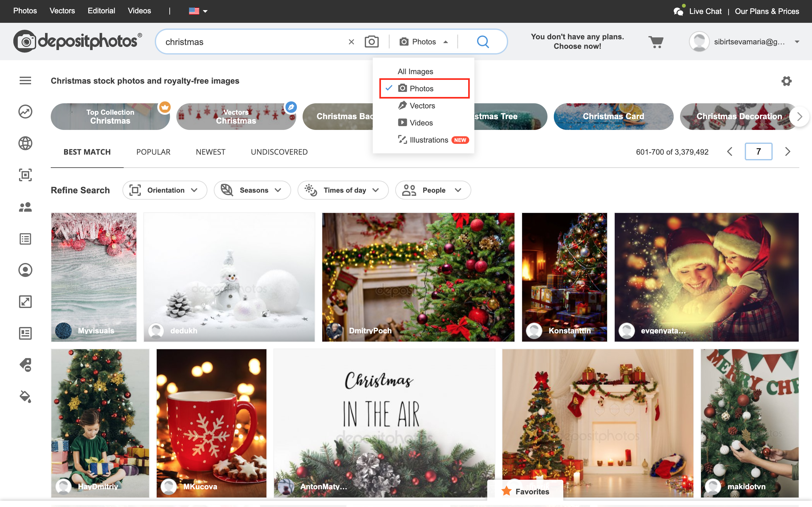
Task: Click the globe/language sidebar icon
Action: tap(26, 143)
